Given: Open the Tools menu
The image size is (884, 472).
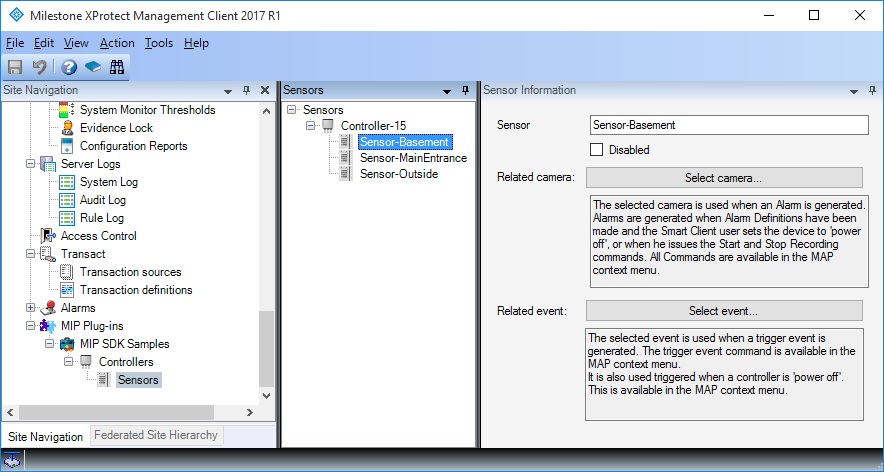Looking at the screenshot, I should pyautogui.click(x=159, y=43).
